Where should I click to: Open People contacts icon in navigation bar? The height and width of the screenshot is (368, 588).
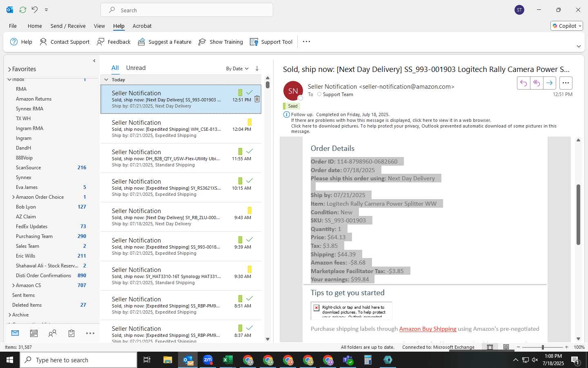(x=53, y=333)
